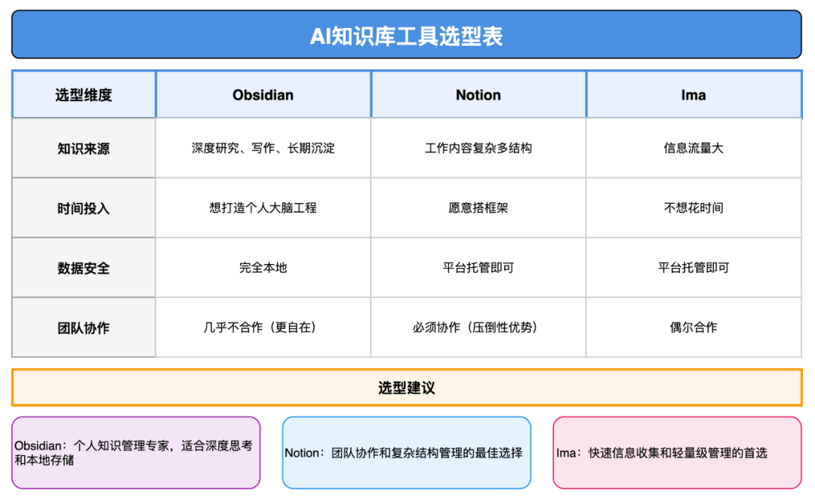Click the 深度研究、写作、长期沉淀 cell

coord(262,148)
